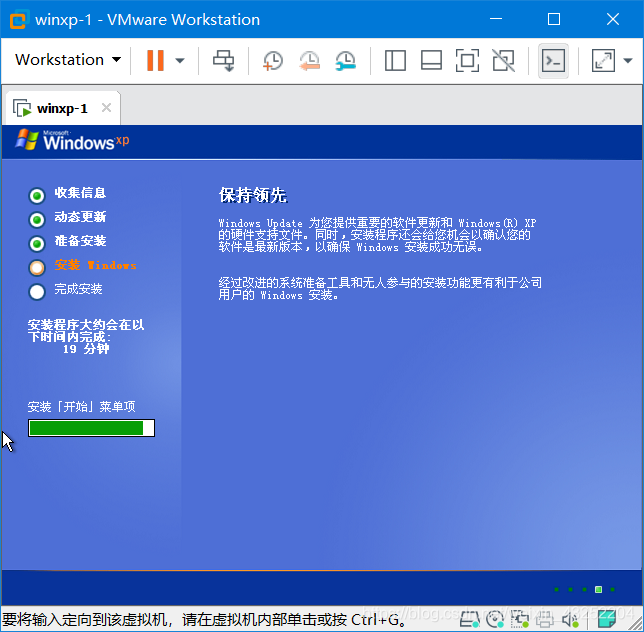This screenshot has width=644, height=632.
Task: Close the winxp-1 tab
Action: (x=106, y=108)
